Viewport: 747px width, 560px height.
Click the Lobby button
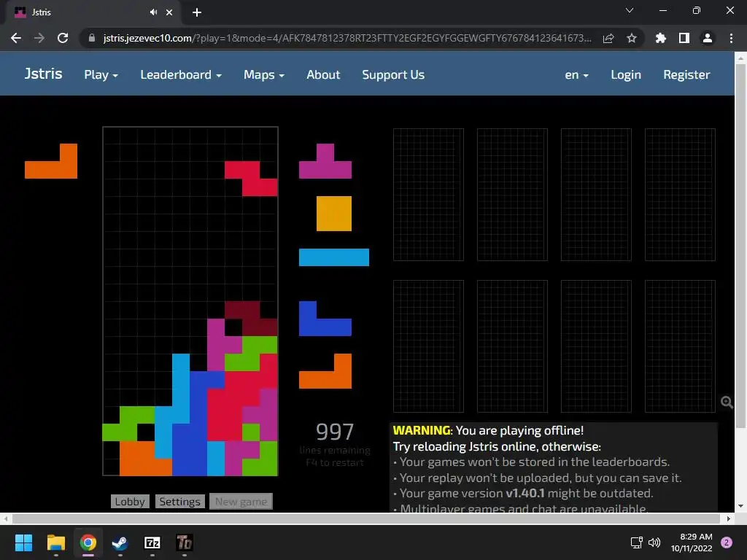[130, 502]
